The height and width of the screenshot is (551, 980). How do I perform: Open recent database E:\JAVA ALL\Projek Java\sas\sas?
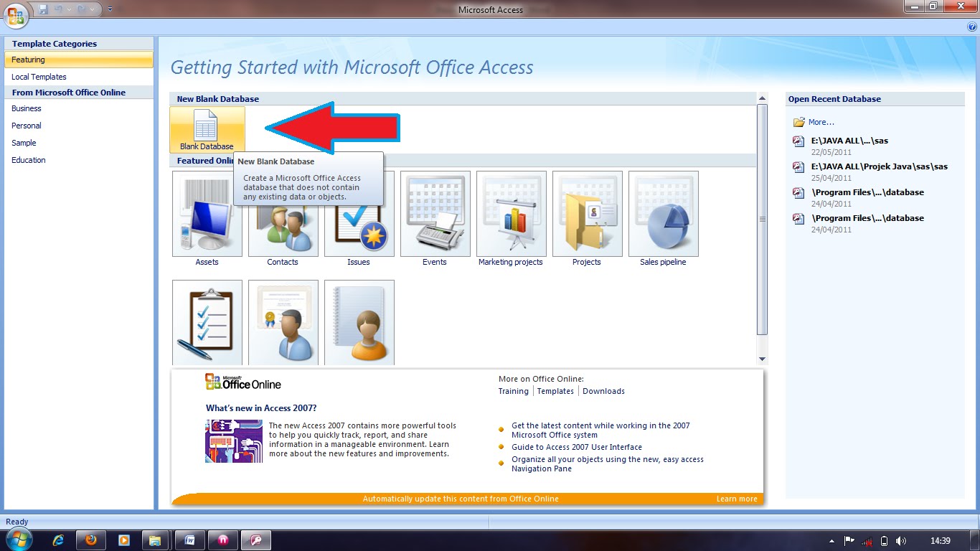click(x=880, y=166)
